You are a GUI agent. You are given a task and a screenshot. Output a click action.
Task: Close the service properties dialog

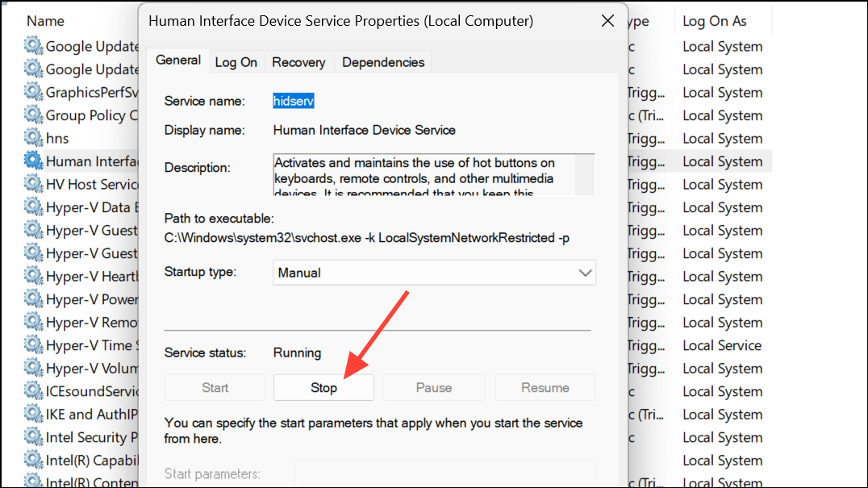pyautogui.click(x=606, y=22)
